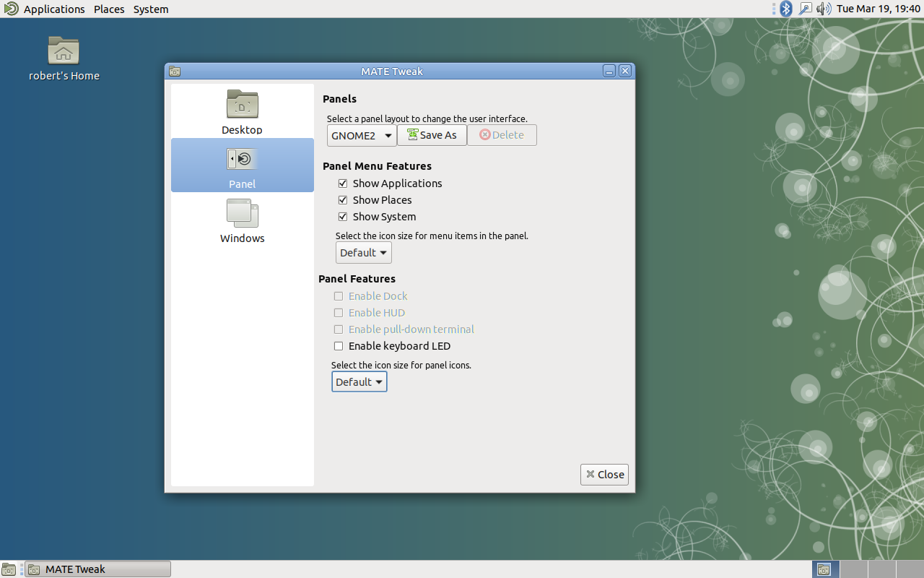Click the Panels section heading
924x578 pixels.
340,99
